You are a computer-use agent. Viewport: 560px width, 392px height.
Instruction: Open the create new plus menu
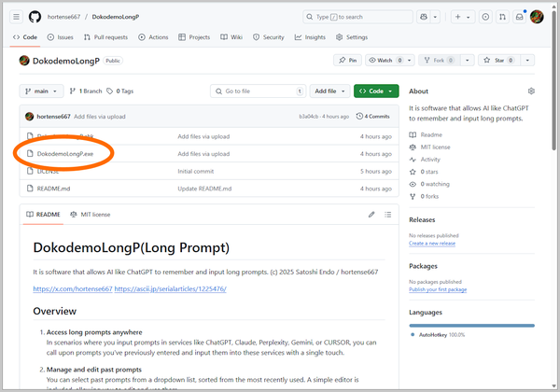click(x=463, y=17)
